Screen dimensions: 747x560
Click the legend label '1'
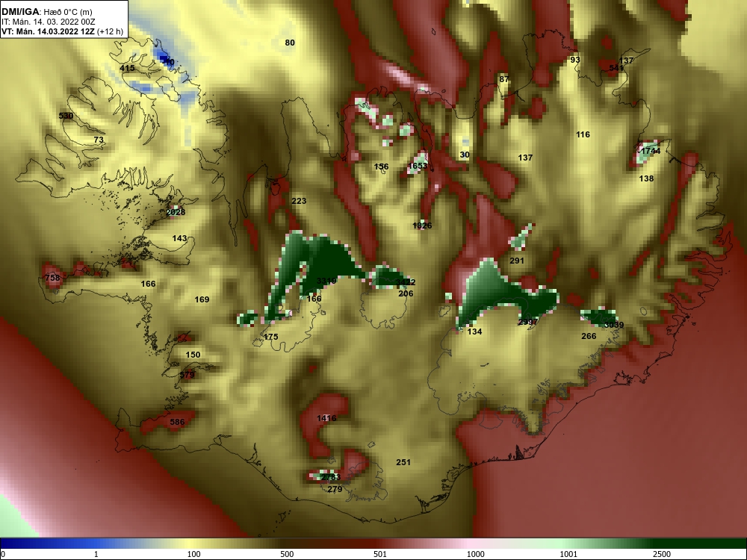[96, 554]
